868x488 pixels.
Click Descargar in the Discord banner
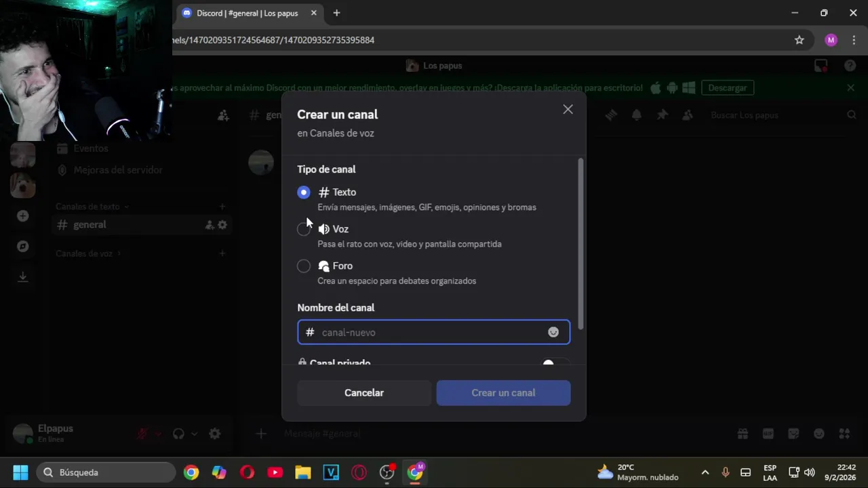click(728, 88)
